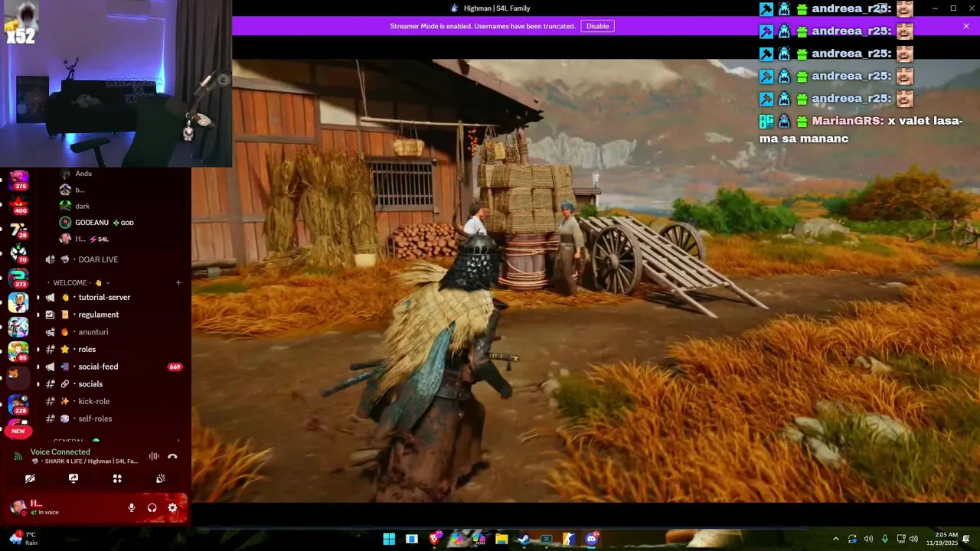This screenshot has width=980, height=551.
Task: Open server with 70 notification badge
Action: (x=18, y=254)
